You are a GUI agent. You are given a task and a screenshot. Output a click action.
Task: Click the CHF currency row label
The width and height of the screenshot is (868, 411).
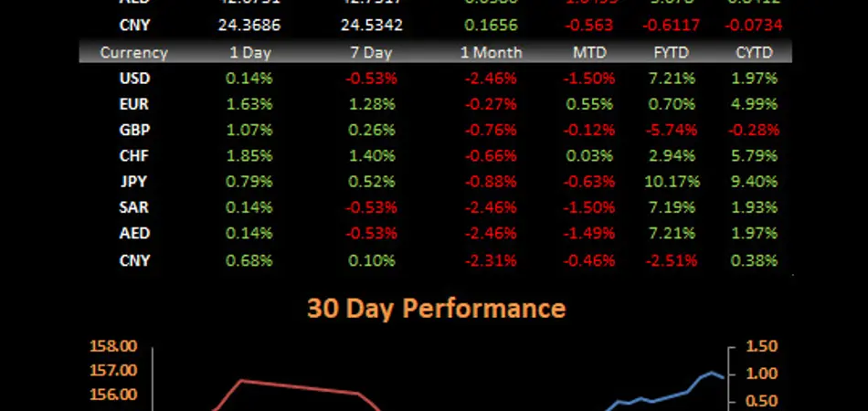[x=134, y=156]
